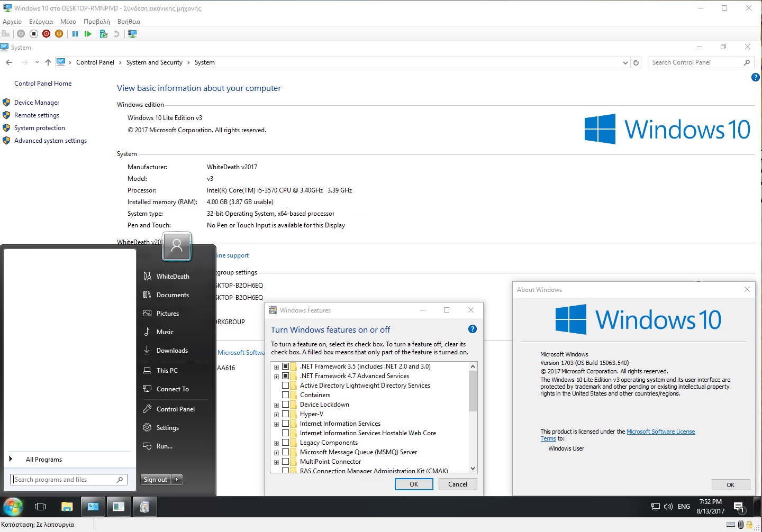The height and width of the screenshot is (532, 762).
Task: Enable the Hyper-V feature checkbox
Action: click(286, 414)
